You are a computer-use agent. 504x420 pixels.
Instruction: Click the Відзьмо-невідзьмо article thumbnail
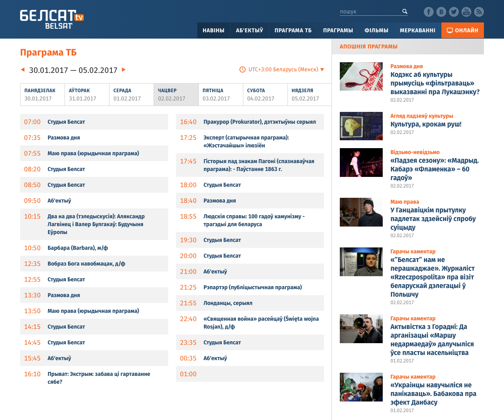click(361, 162)
